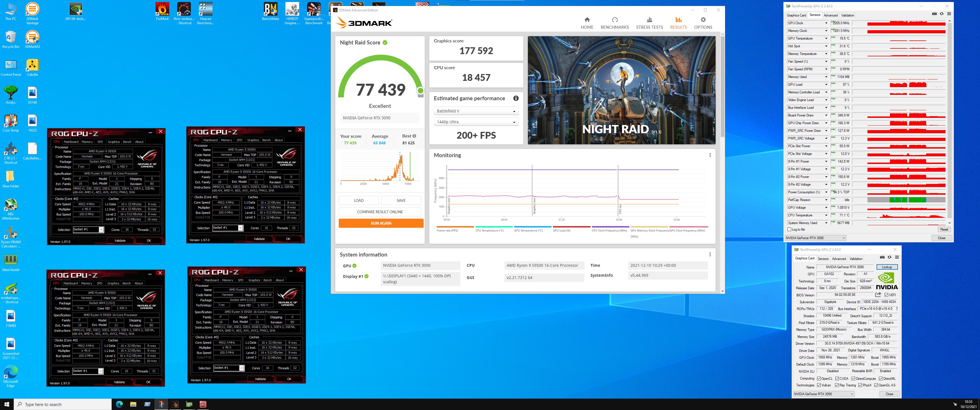Toggle CUDA checkbox in GPU-Z

click(837, 379)
